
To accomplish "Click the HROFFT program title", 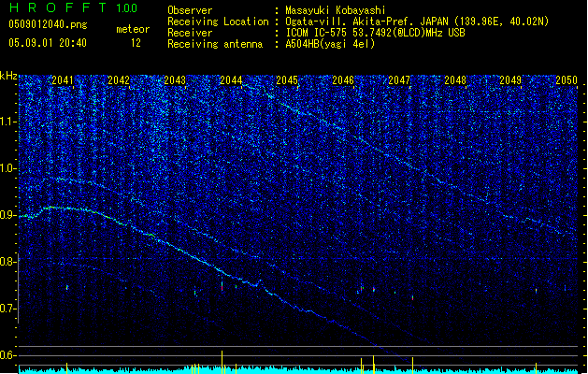I will coord(58,7).
